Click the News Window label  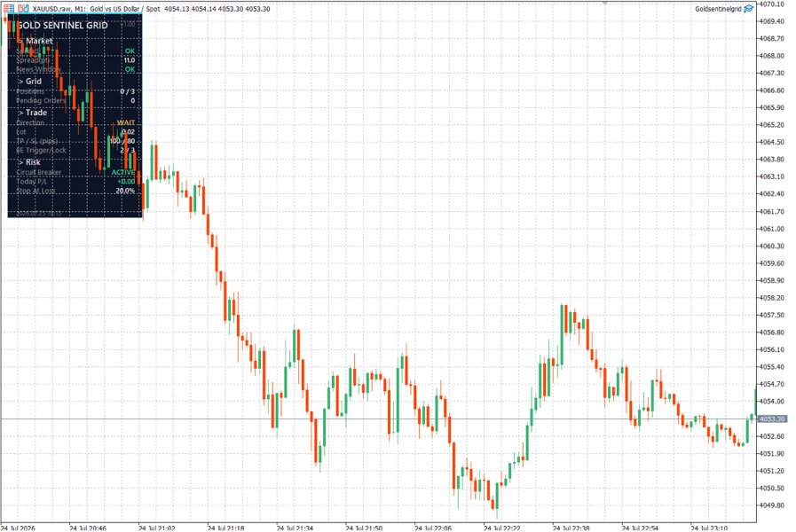(x=38, y=69)
